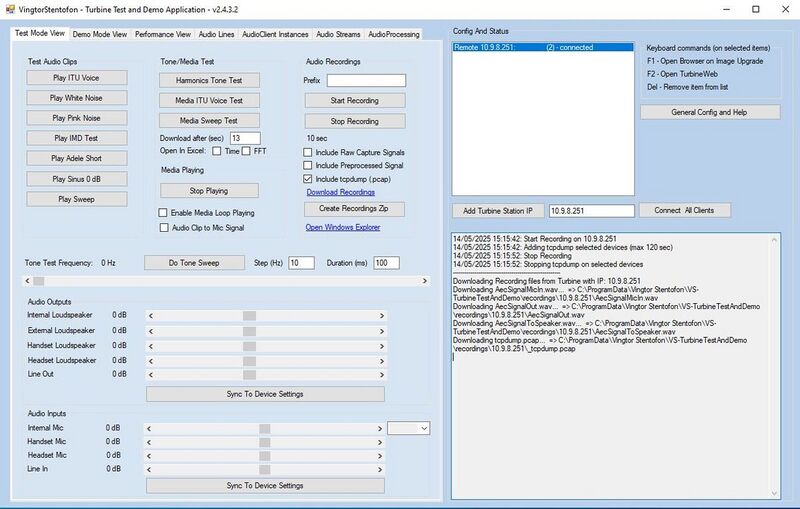The width and height of the screenshot is (800, 509).
Task: Click Add Turbine Station IP
Action: point(498,211)
